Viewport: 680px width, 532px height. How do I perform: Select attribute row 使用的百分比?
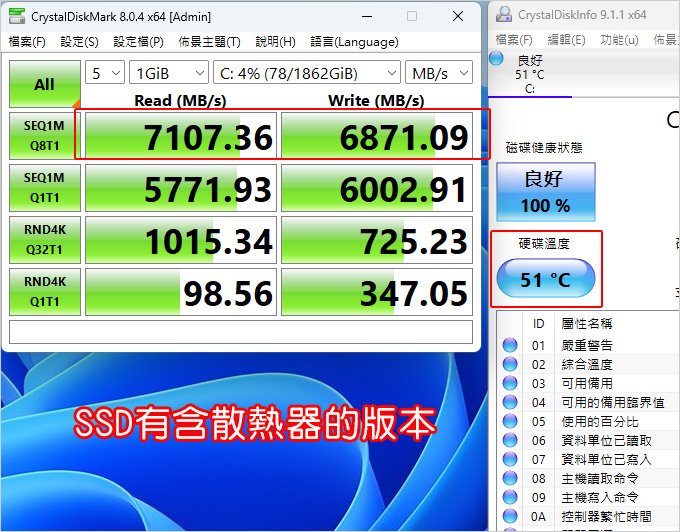588,421
